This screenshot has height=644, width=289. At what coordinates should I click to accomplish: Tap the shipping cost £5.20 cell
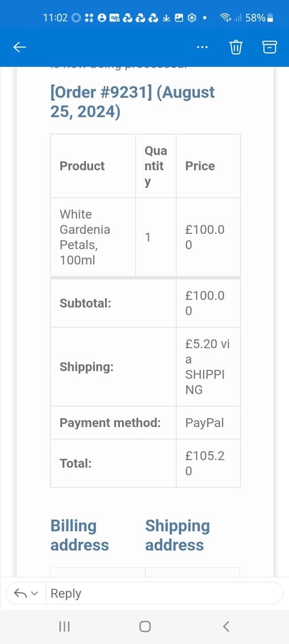tap(208, 367)
